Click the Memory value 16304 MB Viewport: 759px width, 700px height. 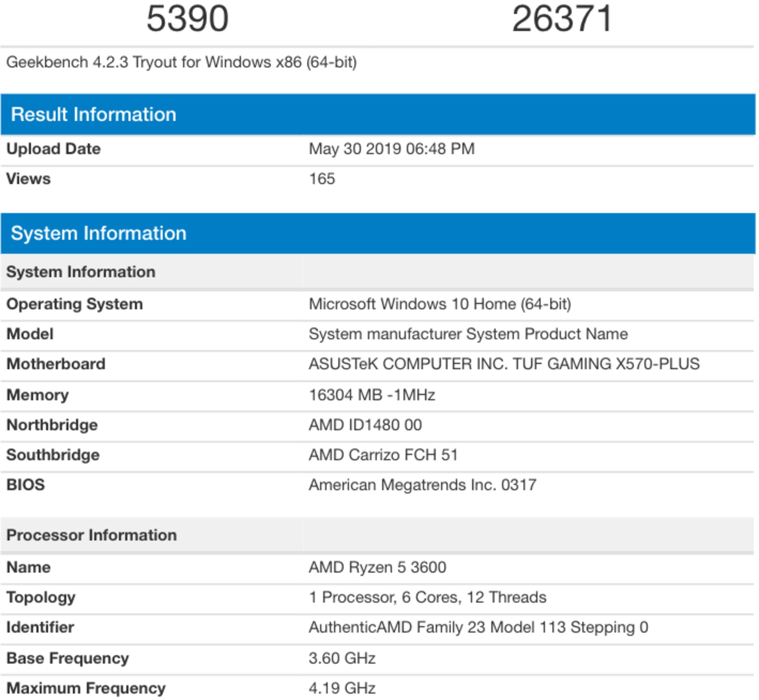pos(372,394)
